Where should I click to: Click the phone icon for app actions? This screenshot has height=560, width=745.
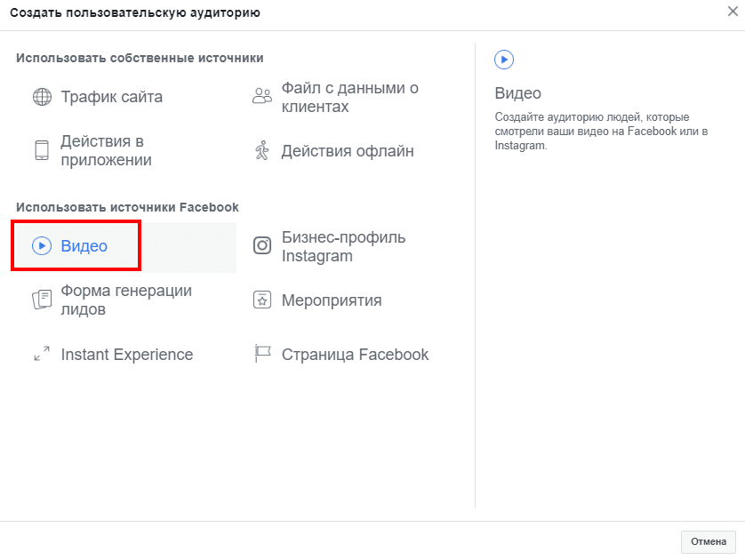pyautogui.click(x=42, y=150)
